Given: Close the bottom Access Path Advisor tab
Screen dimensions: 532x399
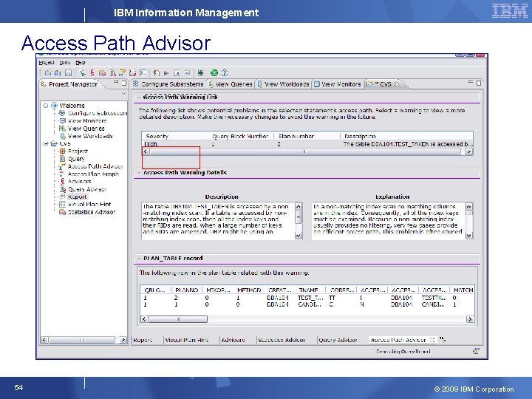Looking at the screenshot, I should [432, 340].
